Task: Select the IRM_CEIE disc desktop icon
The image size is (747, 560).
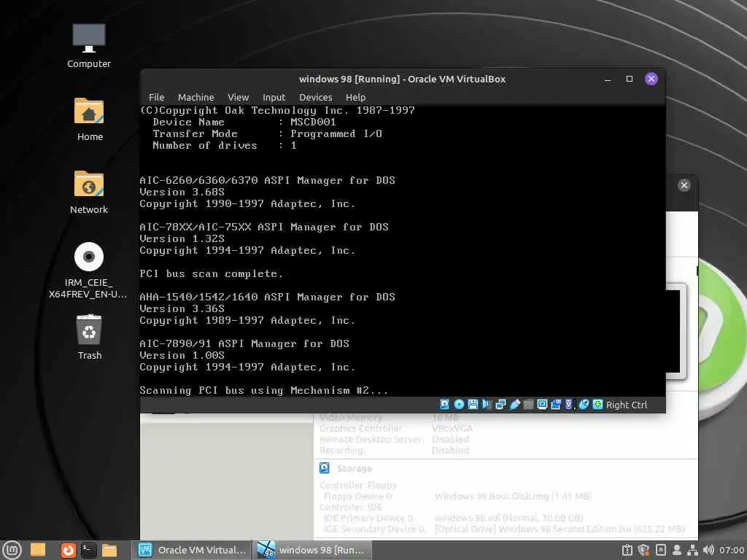Action: tap(88, 271)
